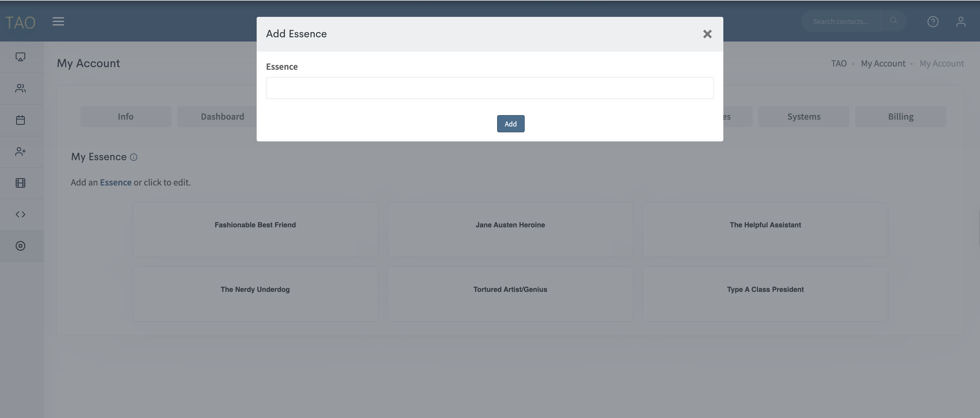Click the circled square sidebar icon
Screen dimensions: 980x418
point(20,246)
